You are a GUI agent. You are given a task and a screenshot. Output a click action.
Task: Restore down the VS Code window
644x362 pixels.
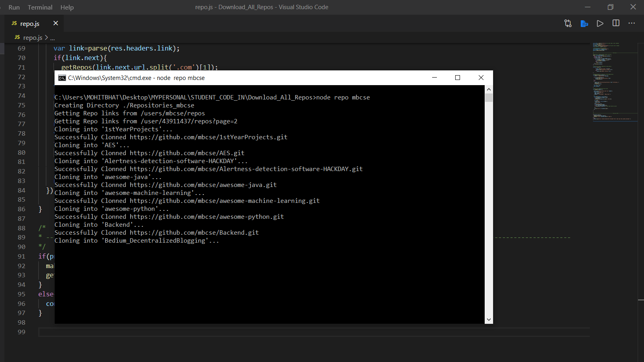tap(611, 7)
